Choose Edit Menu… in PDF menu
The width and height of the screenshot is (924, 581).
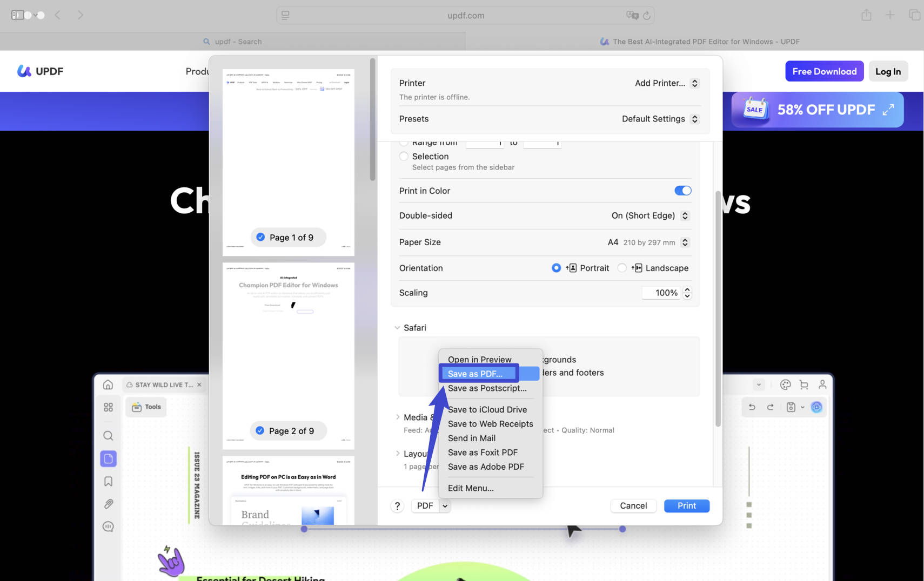[x=491, y=488]
